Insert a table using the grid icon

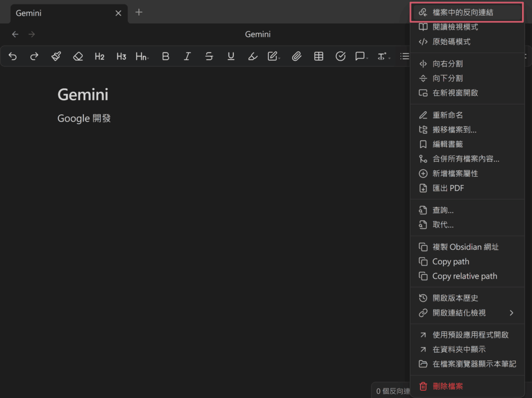click(x=318, y=57)
